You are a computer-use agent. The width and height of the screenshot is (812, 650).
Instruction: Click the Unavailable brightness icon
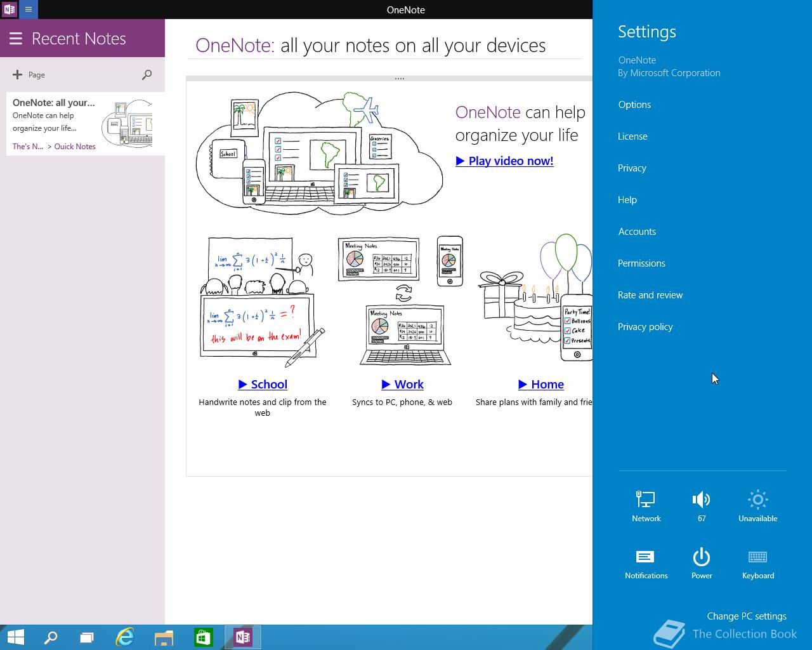point(757,506)
